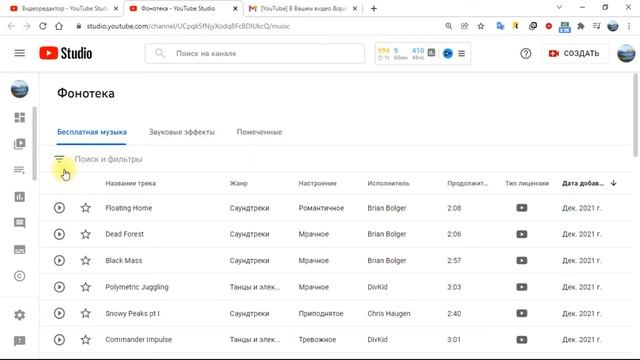Switch to the Видеоредактор browser tab

pyautogui.click(x=64, y=8)
